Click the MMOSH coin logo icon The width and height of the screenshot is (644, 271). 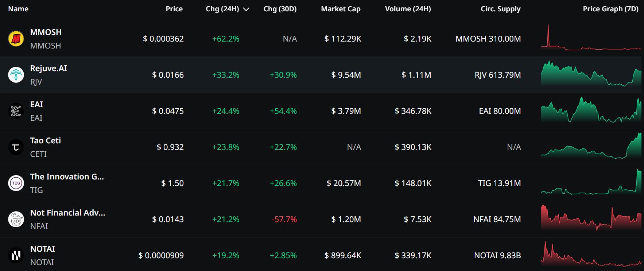16,39
